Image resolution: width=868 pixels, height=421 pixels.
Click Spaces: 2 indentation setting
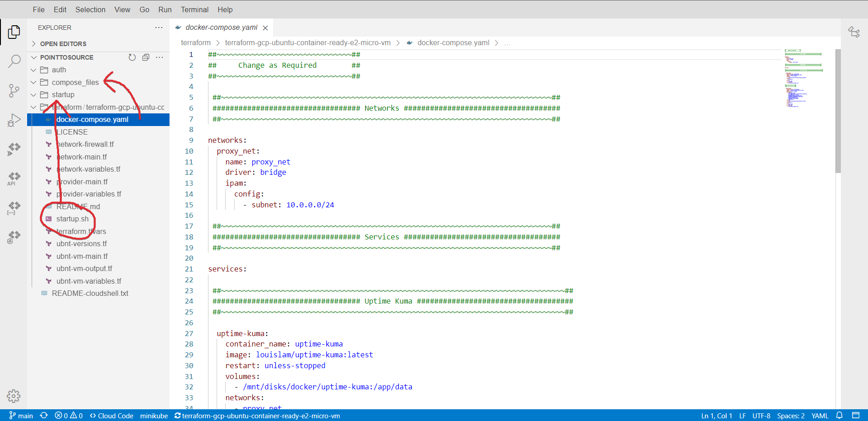pos(791,416)
